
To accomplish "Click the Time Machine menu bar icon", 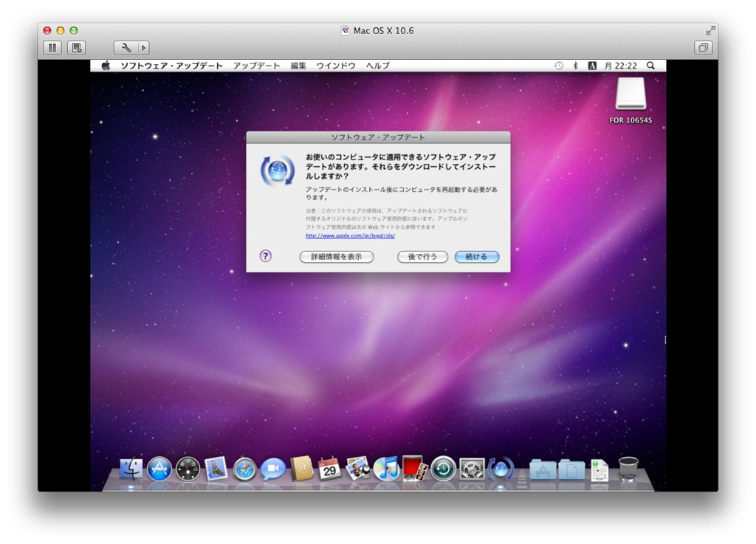I will coord(558,66).
